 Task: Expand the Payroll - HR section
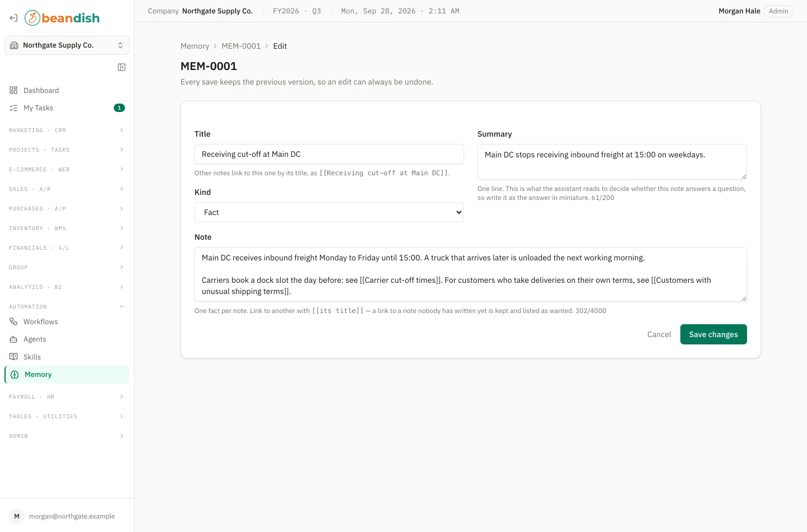coord(67,396)
